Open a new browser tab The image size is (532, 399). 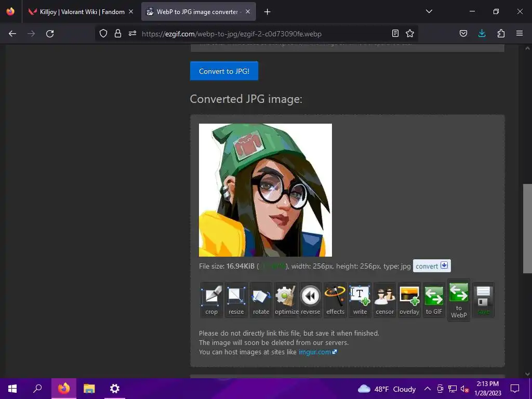click(x=268, y=12)
